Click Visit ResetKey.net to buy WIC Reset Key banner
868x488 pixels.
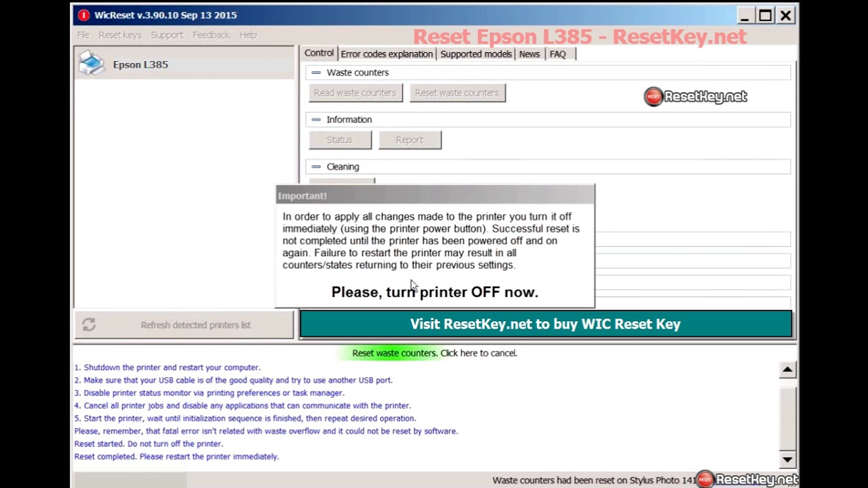click(545, 324)
